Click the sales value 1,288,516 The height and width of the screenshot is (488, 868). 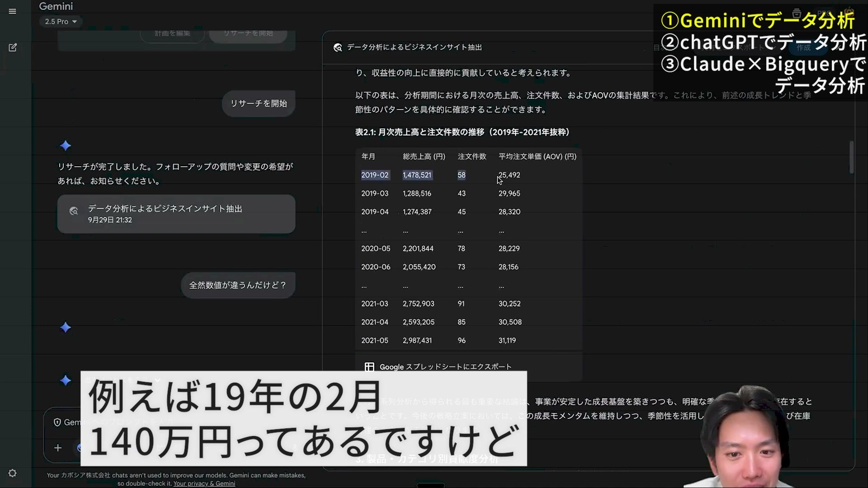417,193
